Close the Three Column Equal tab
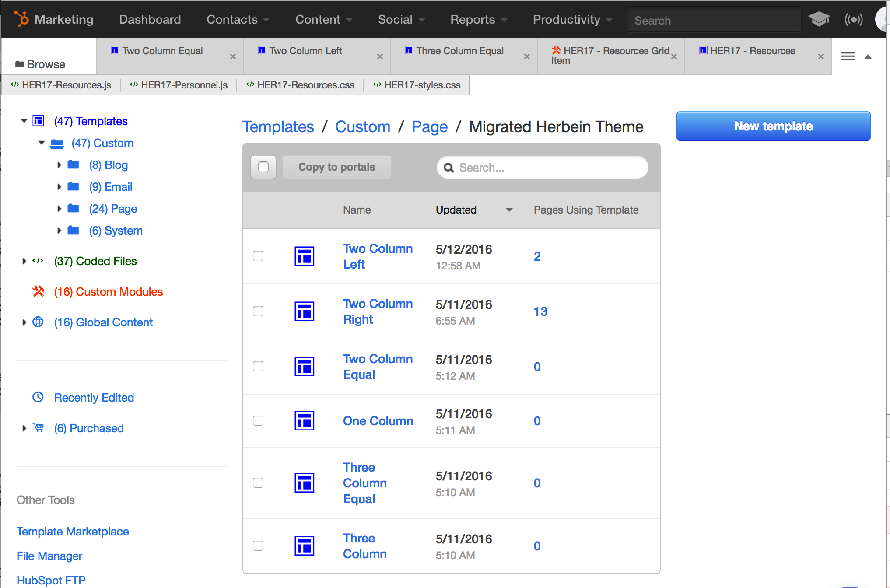This screenshot has width=890, height=588. tap(527, 56)
